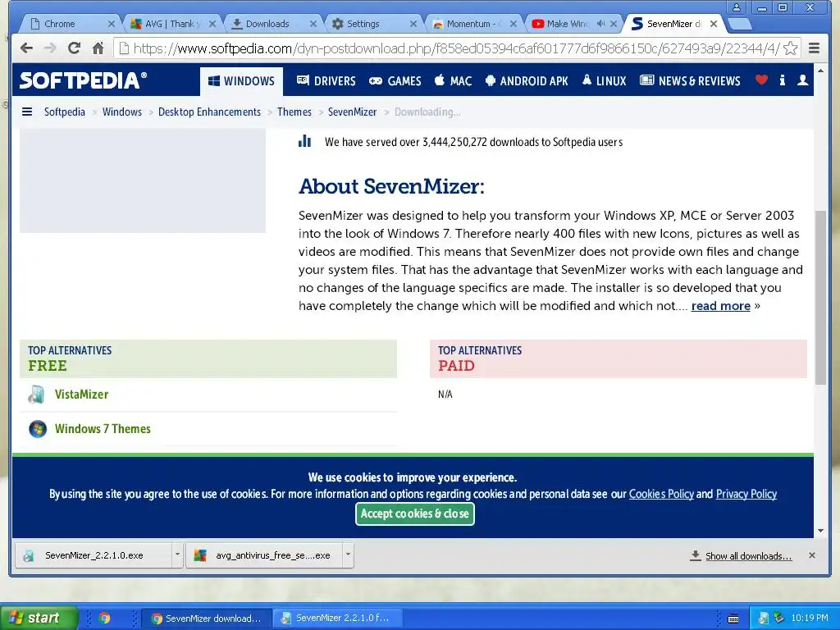Click the VistaMizer program icon
The image size is (840, 630).
coord(36,395)
